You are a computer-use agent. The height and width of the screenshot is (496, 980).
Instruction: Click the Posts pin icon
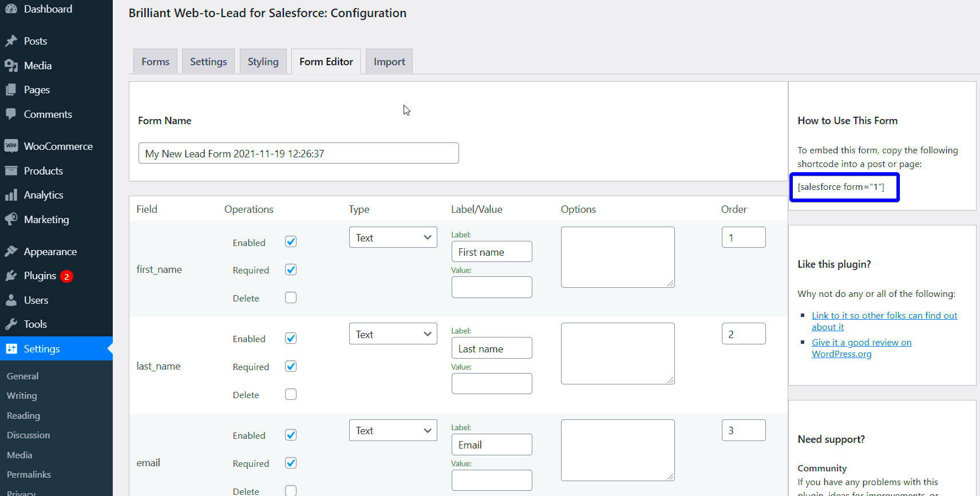coord(11,41)
